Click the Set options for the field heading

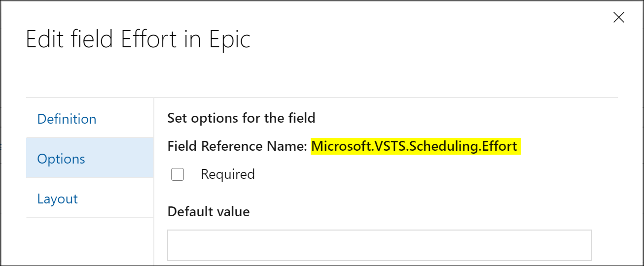click(241, 118)
